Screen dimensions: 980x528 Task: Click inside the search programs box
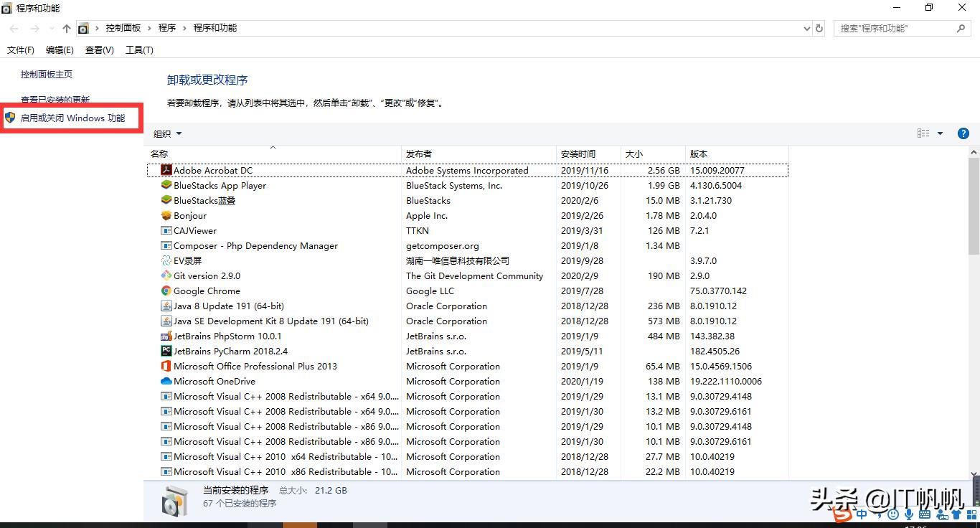click(897, 28)
